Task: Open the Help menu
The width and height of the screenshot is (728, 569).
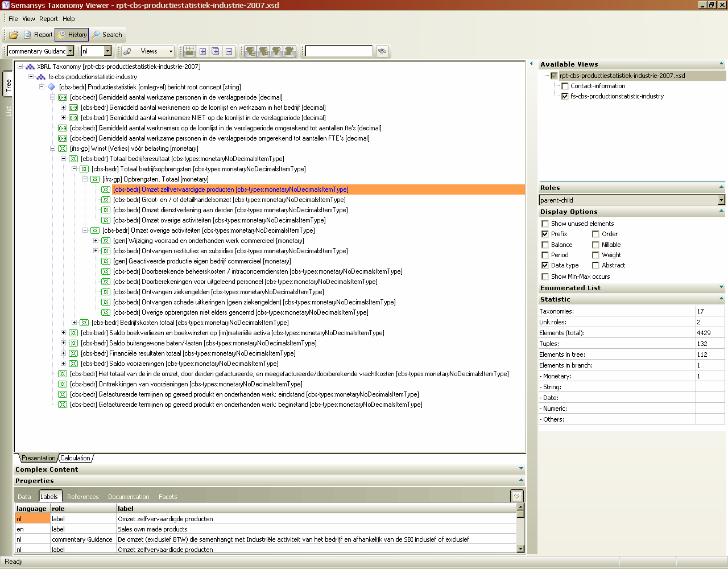Action: click(x=68, y=19)
